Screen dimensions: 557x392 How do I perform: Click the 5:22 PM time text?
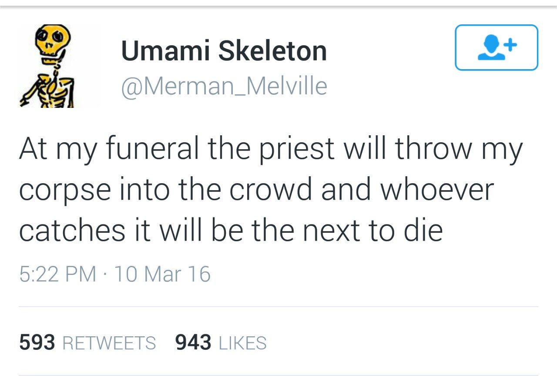point(57,275)
